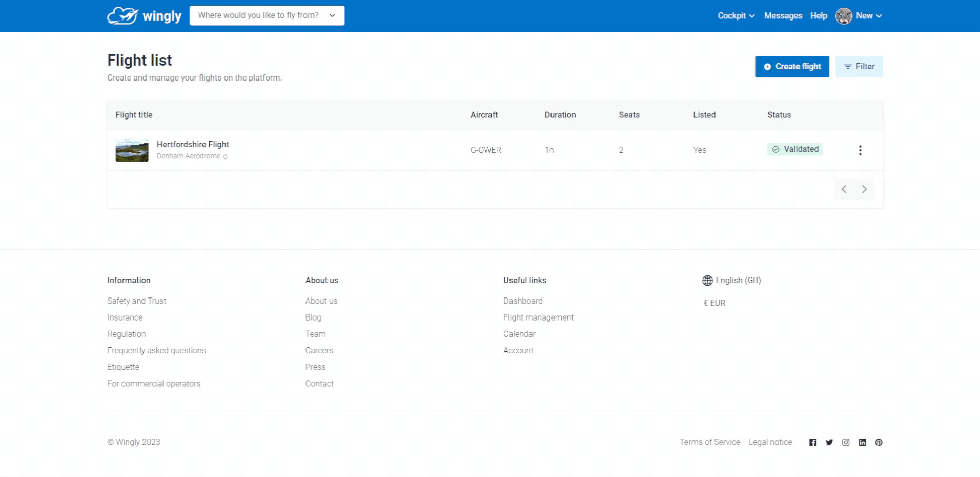The height and width of the screenshot is (477, 980).
Task: Open the Regulation footer link
Action: [x=126, y=334]
